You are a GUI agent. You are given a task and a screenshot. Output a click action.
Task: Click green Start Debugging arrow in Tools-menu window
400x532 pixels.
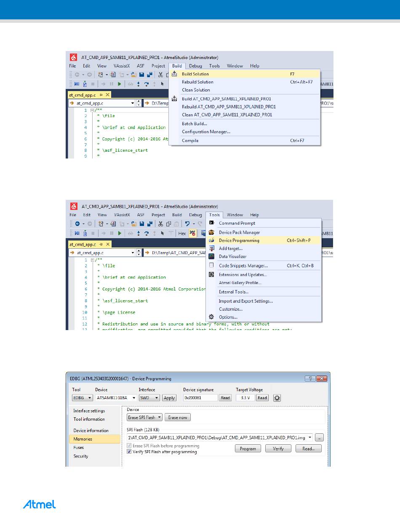[120, 233]
